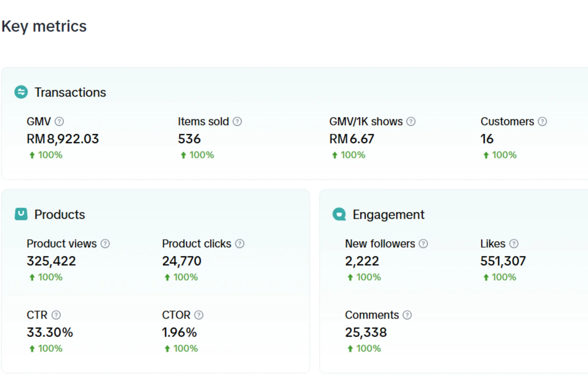The height and width of the screenshot is (392, 588).
Task: Click the question mark beside CTR
Action: tap(56, 315)
